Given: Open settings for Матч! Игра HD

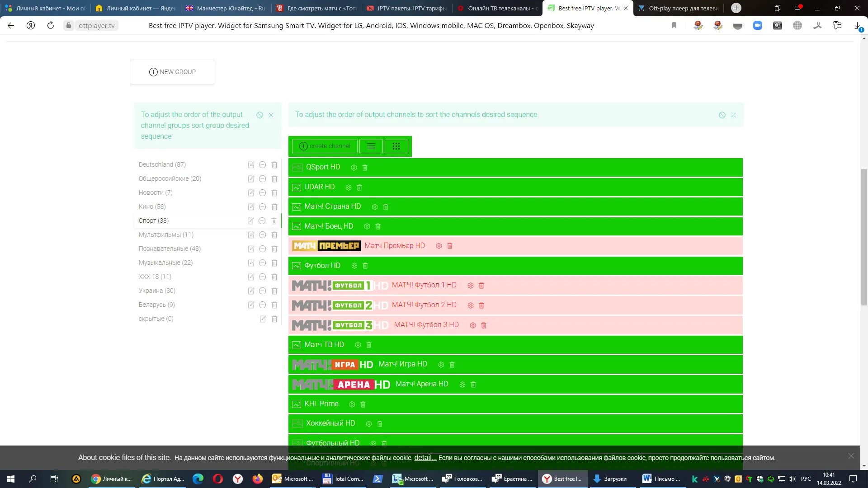Looking at the screenshot, I should click(441, 365).
